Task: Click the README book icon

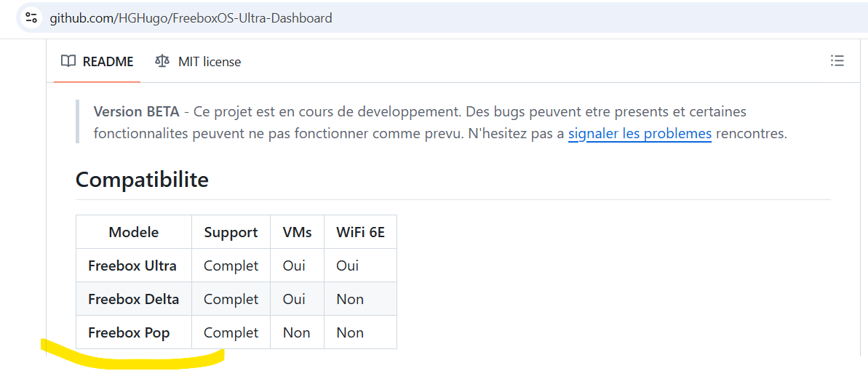Action: point(68,61)
